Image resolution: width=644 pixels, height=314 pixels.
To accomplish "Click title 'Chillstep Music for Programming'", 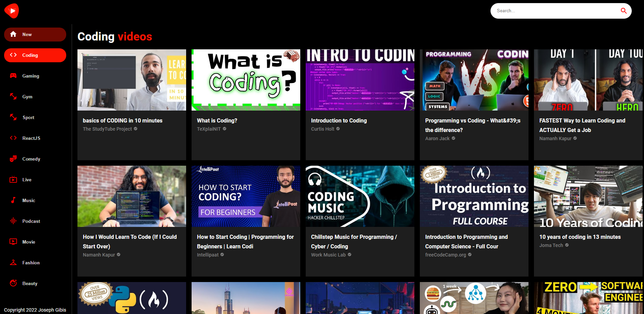I will pyautogui.click(x=354, y=242).
